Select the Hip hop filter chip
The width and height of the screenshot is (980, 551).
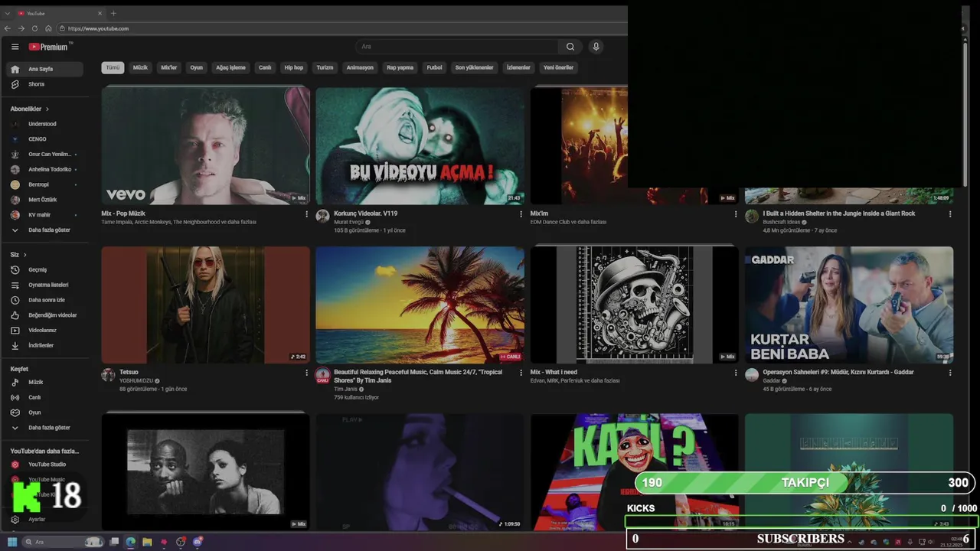294,67
